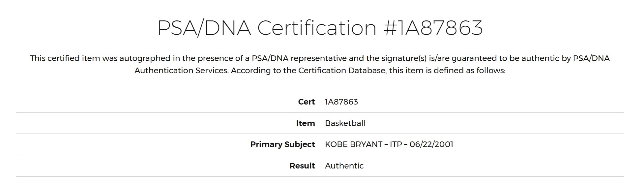The width and height of the screenshot is (644, 183).
Task: Click the name KOBE BRYANT
Action: 354,144
